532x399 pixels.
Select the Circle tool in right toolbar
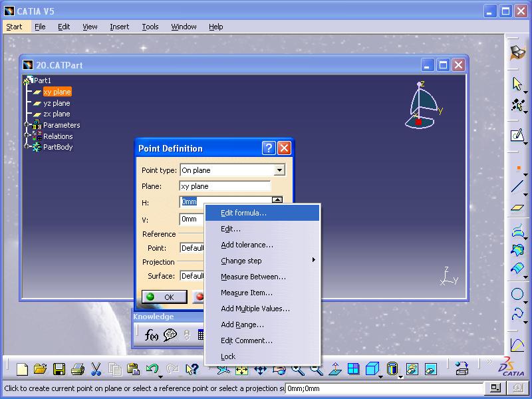[517, 294]
